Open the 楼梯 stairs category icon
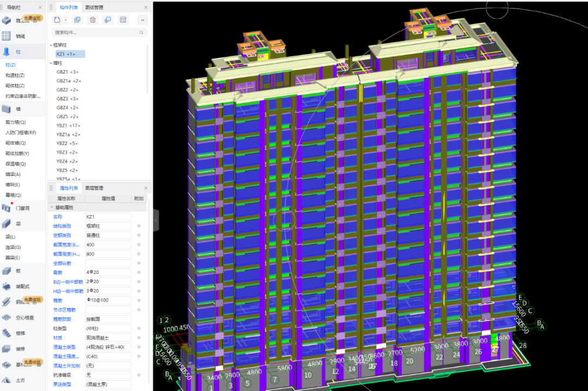588x391 pixels. tap(7, 333)
